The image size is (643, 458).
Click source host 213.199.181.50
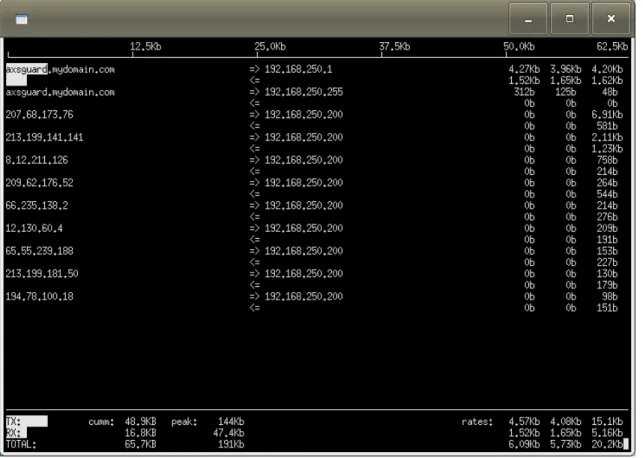coord(42,273)
